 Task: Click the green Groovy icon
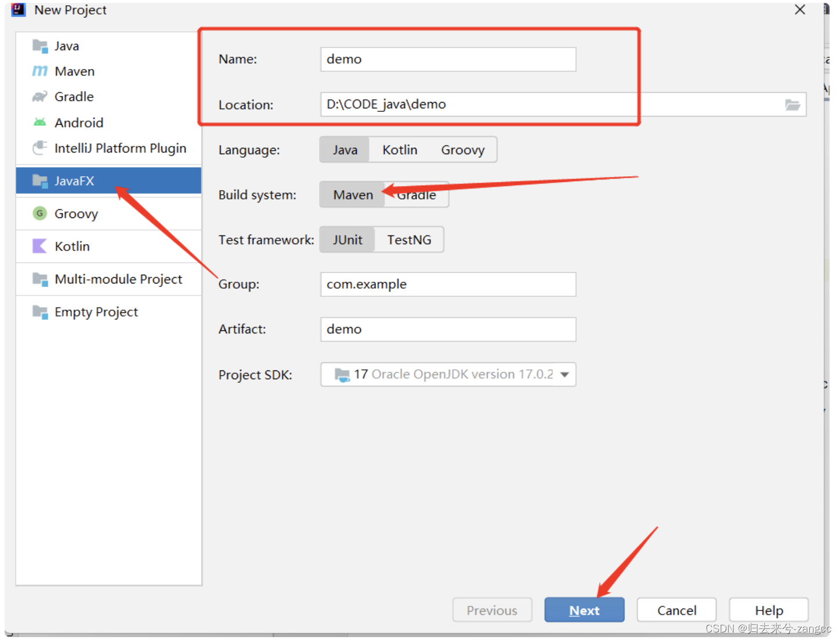point(40,213)
